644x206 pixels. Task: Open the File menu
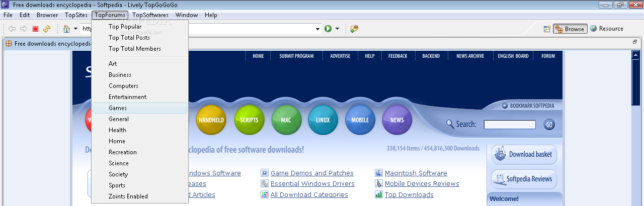[x=8, y=15]
